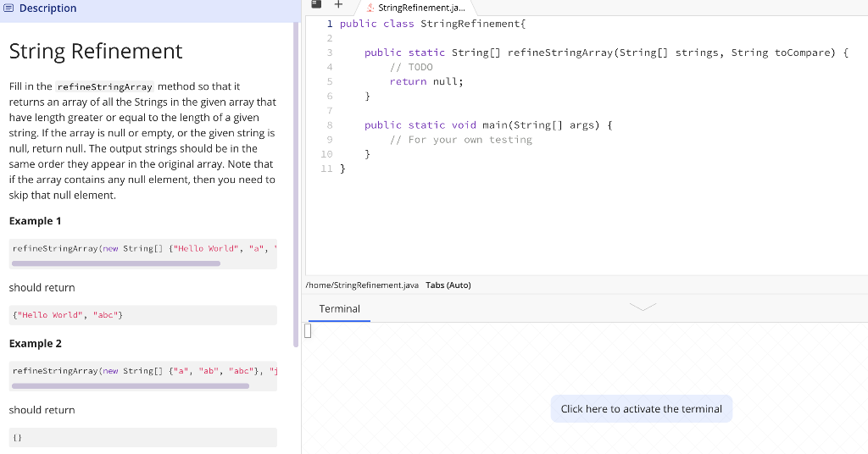Click the Example 1 code horizontal scrollbar

(x=116, y=263)
